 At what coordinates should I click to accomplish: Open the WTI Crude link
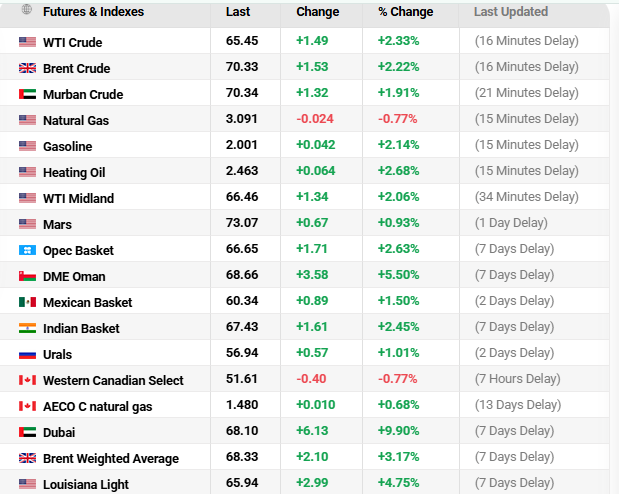[73, 42]
